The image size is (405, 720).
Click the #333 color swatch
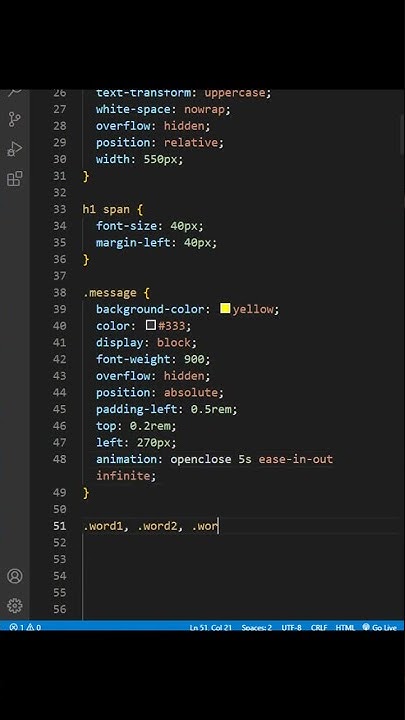point(151,325)
